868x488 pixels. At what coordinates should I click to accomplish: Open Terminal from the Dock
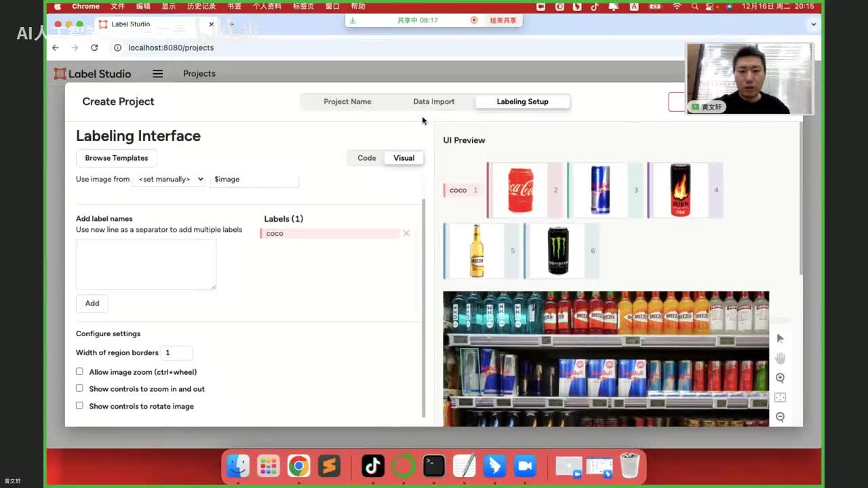tap(434, 466)
